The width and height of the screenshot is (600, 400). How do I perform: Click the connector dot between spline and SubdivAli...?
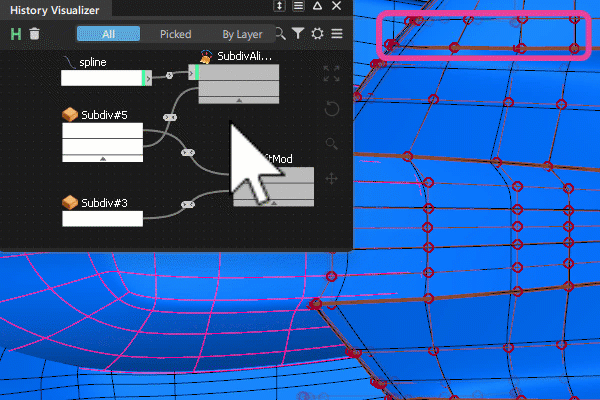170,75
